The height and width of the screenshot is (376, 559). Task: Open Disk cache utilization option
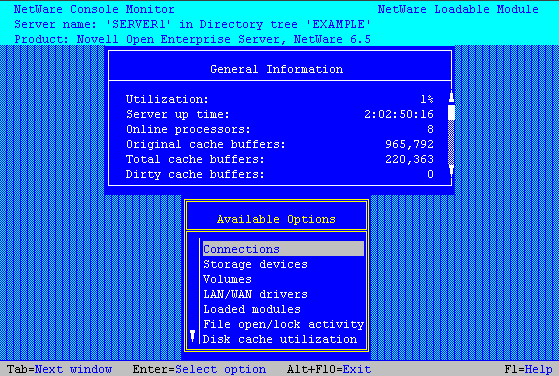280,339
